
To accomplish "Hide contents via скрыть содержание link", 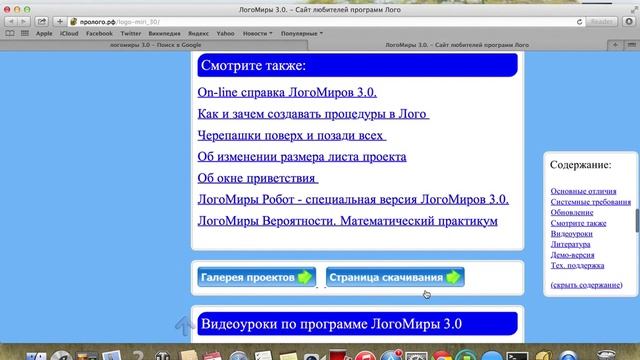I will tap(587, 285).
